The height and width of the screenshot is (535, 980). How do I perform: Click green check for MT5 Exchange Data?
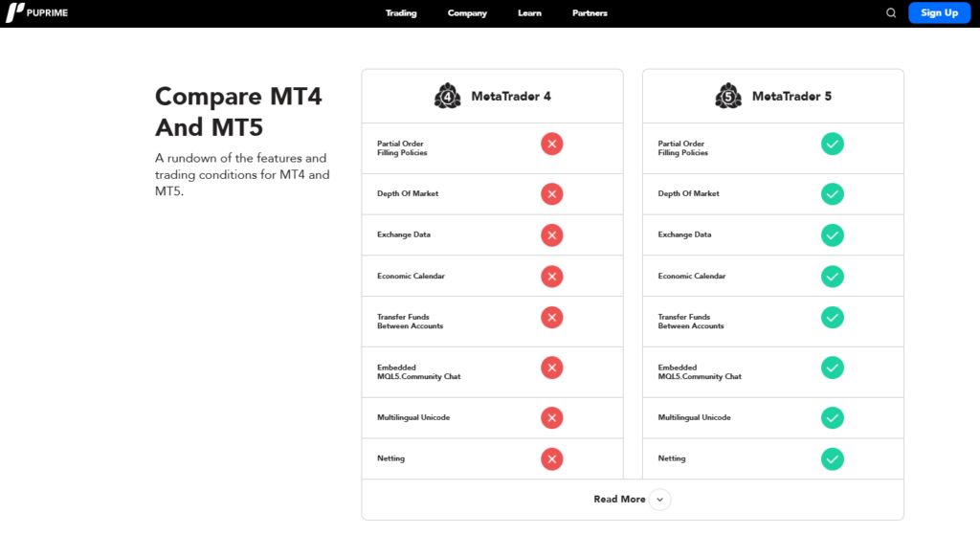pyautogui.click(x=833, y=235)
